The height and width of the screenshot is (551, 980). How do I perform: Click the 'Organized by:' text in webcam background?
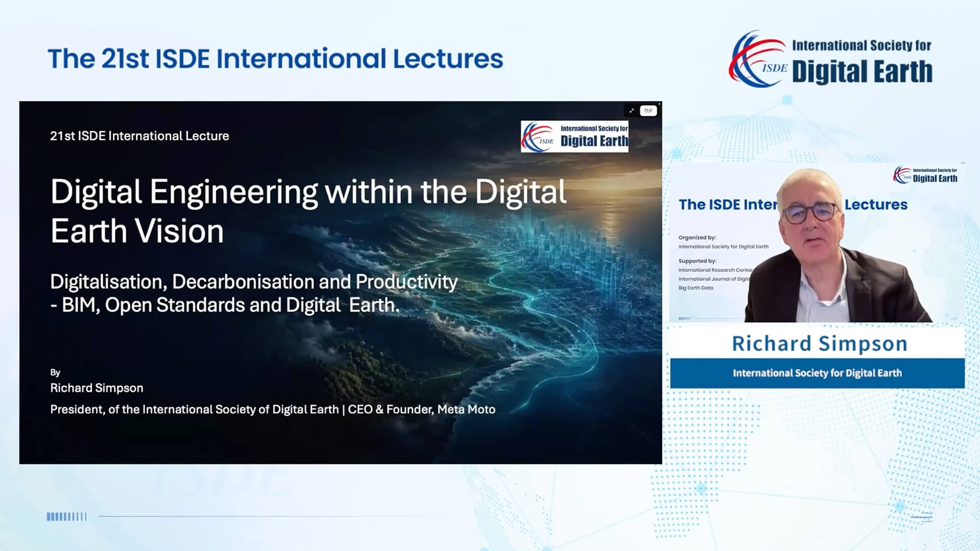697,237
